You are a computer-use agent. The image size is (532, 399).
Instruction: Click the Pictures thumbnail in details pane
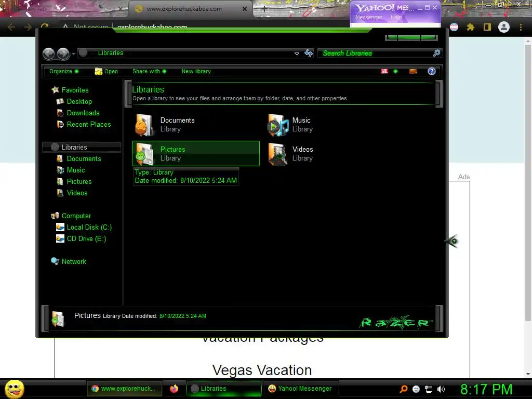pos(58,319)
